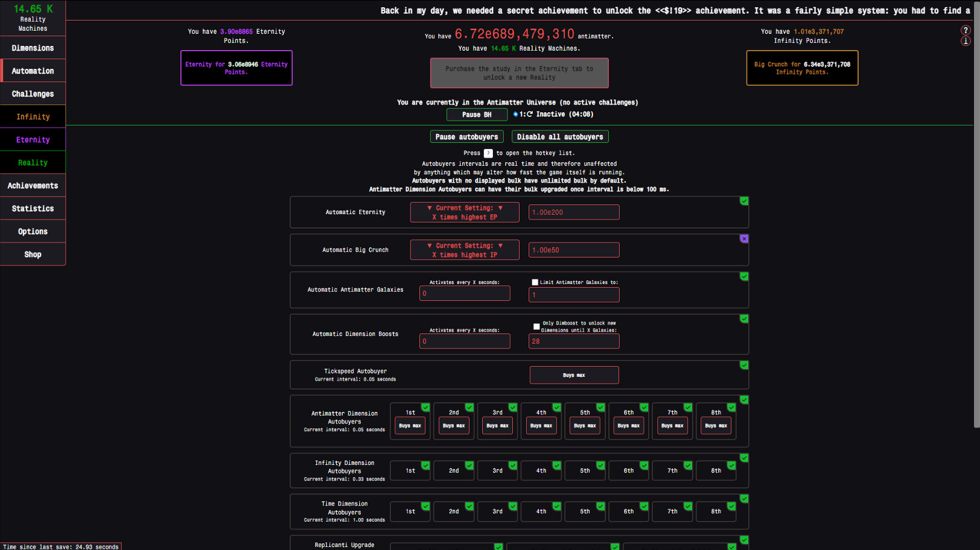Image resolution: width=980 pixels, height=550 pixels.
Task: Open the hotkey list via the ? icon
Action: coord(488,153)
